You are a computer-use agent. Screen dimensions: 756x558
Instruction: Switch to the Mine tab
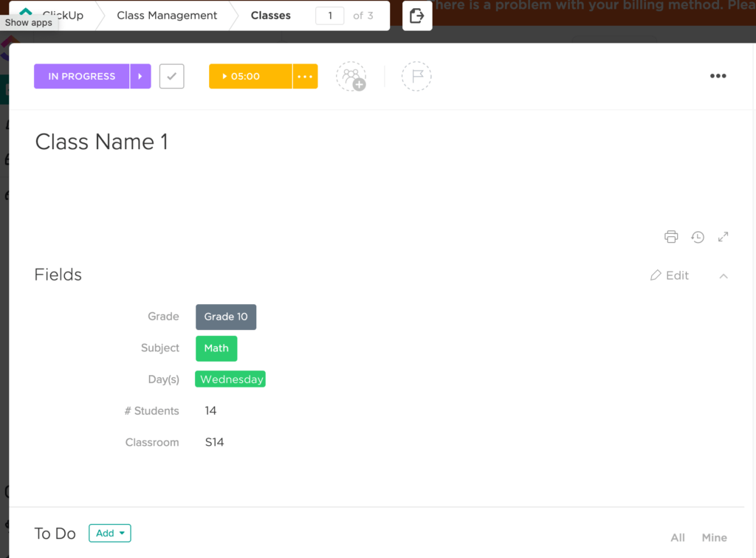(713, 537)
